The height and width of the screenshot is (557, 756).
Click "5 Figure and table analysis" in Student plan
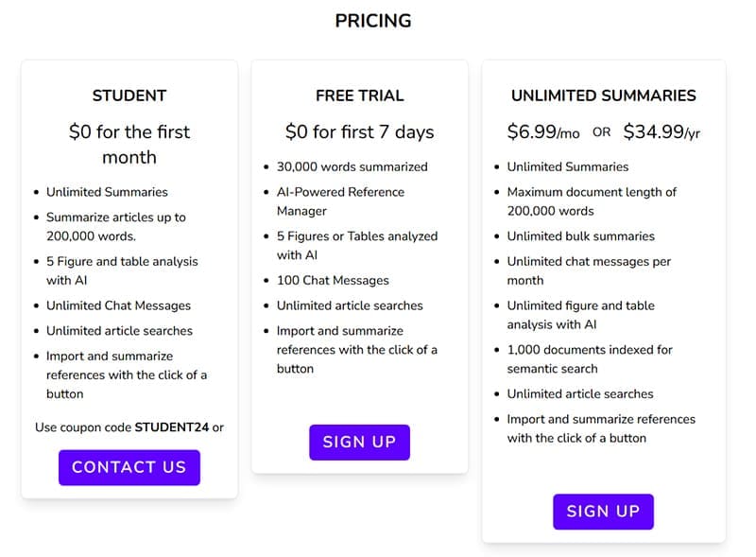coord(122,270)
